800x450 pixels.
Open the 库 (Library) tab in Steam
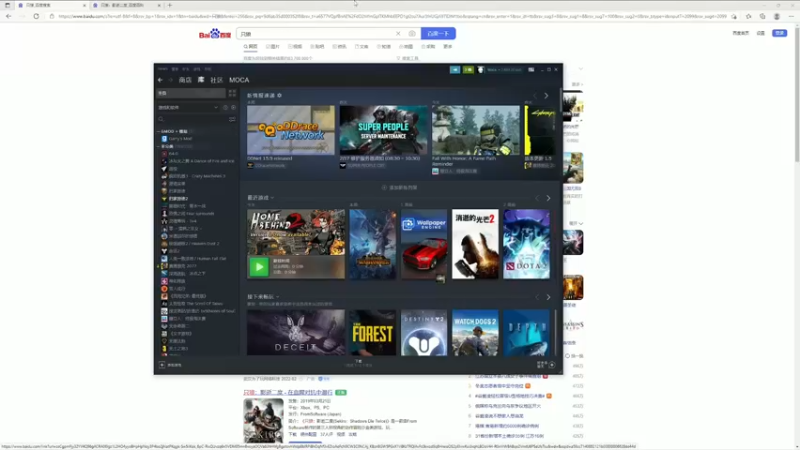pyautogui.click(x=201, y=80)
